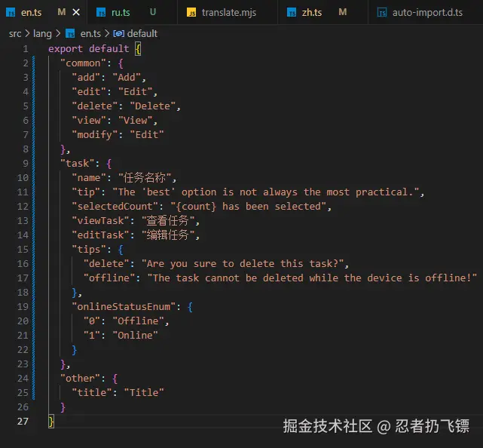Click the "View" value on line 6

click(x=135, y=120)
